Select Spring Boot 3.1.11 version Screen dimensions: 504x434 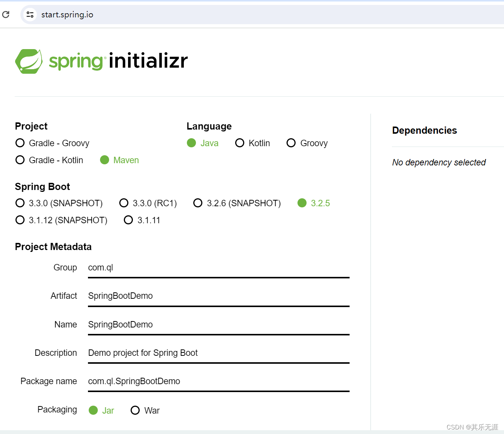click(x=142, y=220)
